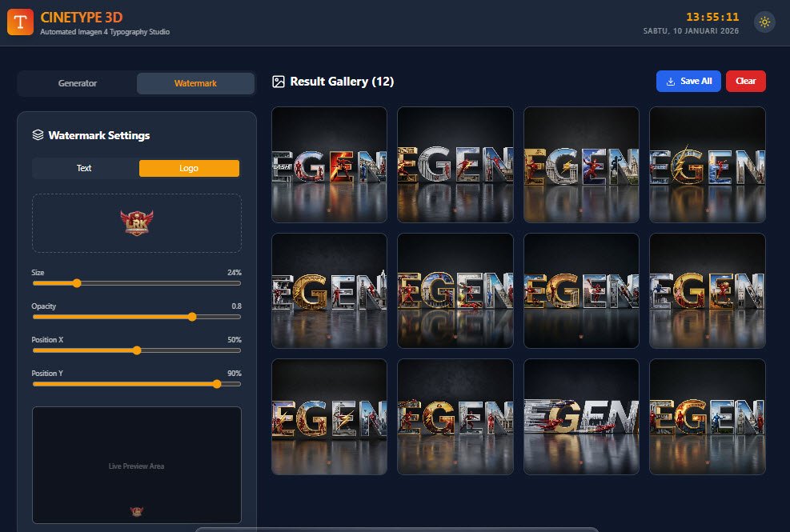Choose the Logo watermark mode
Image resolution: width=790 pixels, height=532 pixels.
pos(189,168)
